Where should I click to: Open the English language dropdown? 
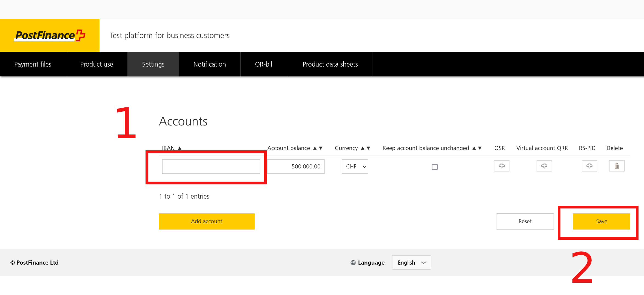click(411, 262)
